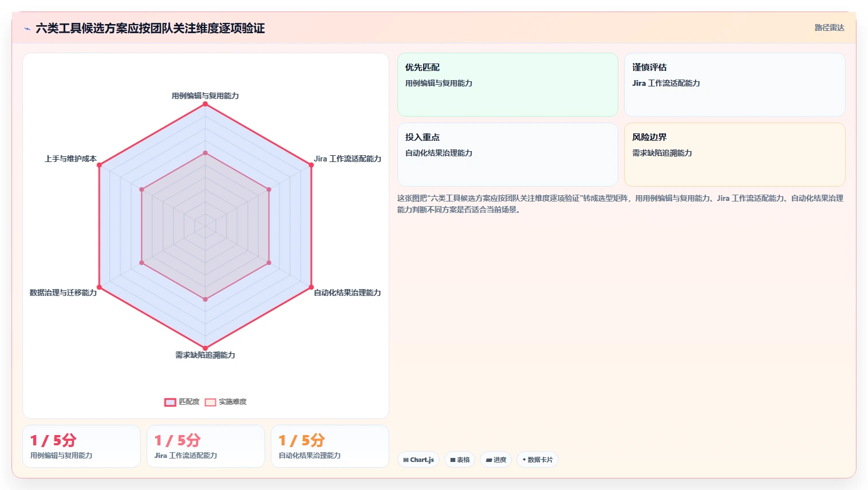The width and height of the screenshot is (868, 490).
Task: Open the 投入重点 card
Action: point(508,155)
